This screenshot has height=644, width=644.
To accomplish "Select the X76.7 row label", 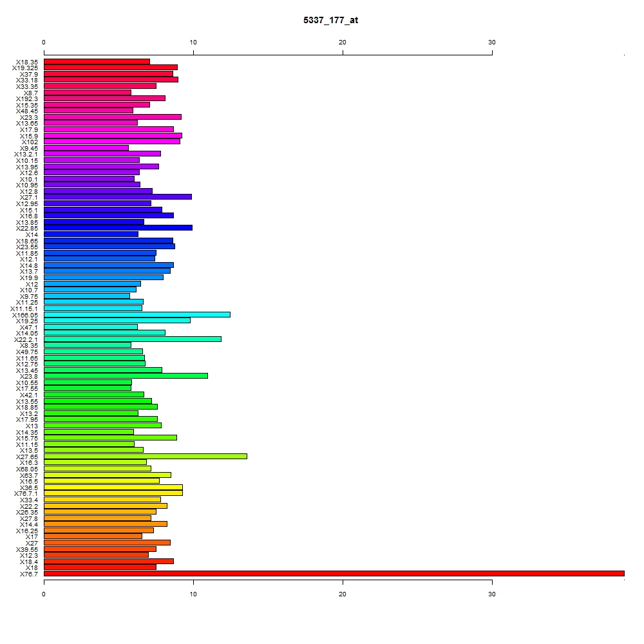I will click(x=29, y=574).
